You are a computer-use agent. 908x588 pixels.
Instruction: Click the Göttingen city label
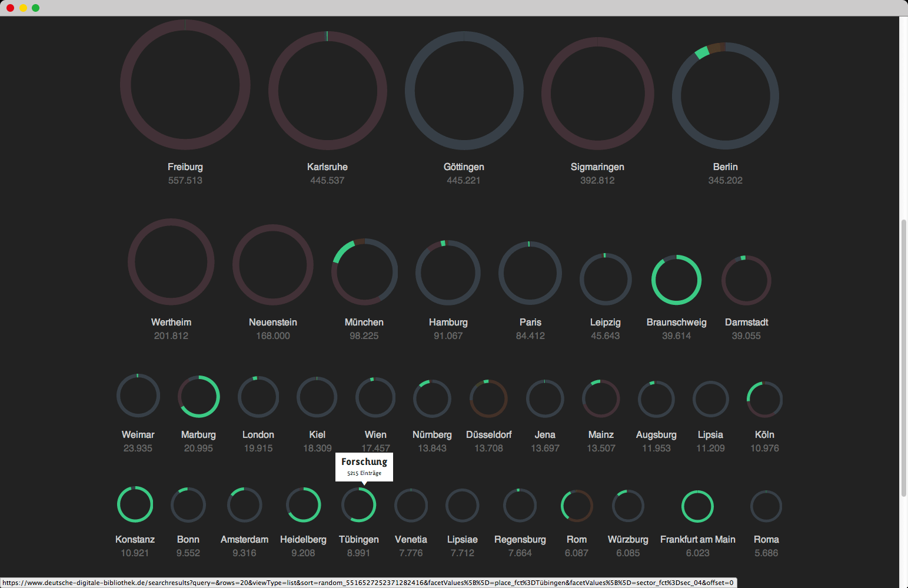point(464,167)
